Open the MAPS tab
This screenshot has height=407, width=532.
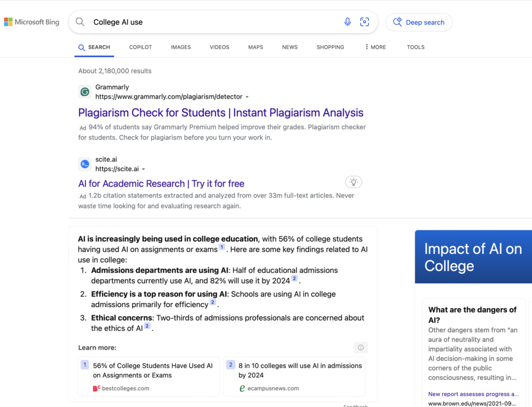[x=256, y=47]
